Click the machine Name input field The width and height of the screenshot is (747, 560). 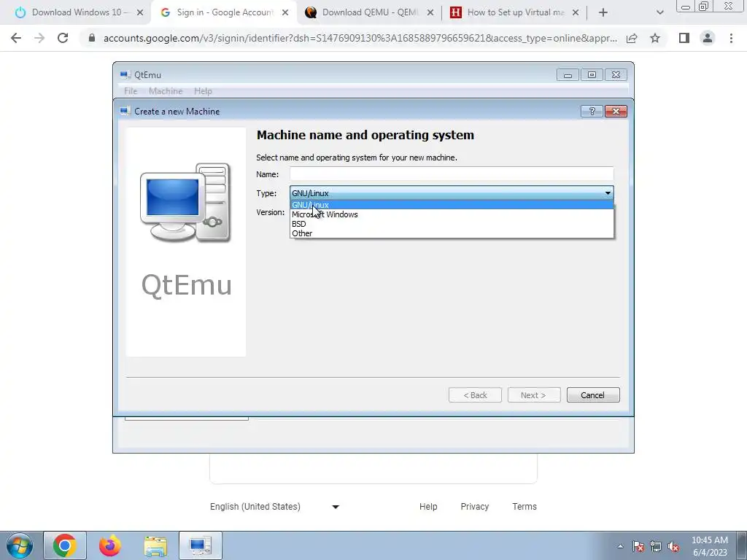pyautogui.click(x=452, y=174)
